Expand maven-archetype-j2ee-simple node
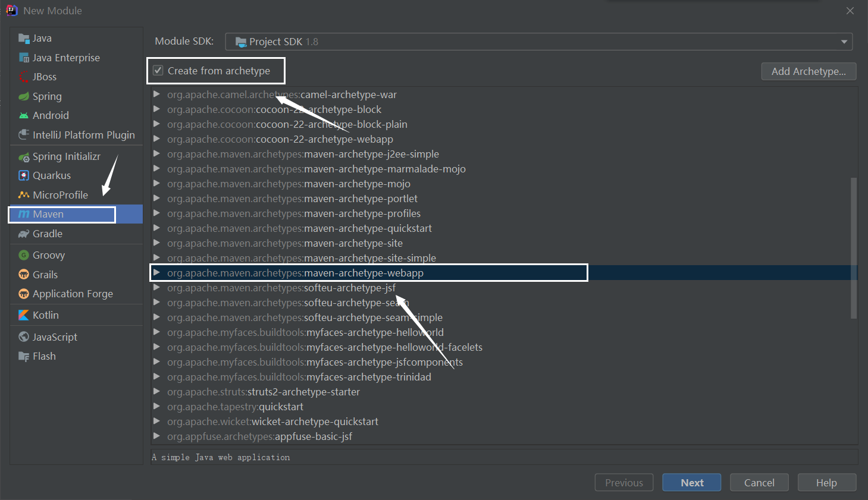Screen dimensions: 868x500 (x=156, y=154)
